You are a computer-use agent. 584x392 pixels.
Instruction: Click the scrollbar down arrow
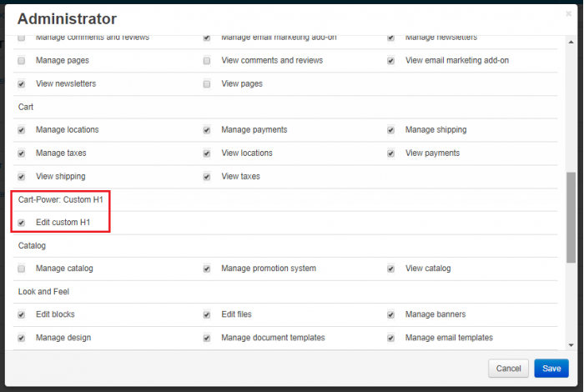571,345
